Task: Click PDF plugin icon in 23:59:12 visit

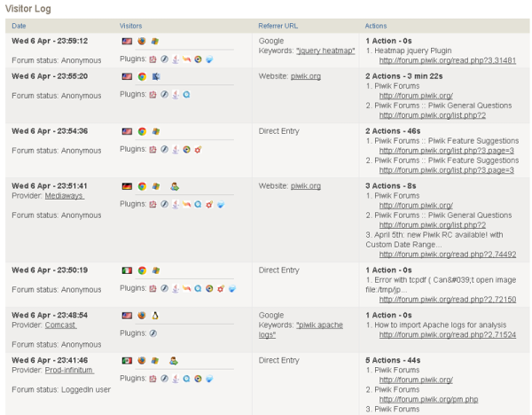Action: coord(152,59)
